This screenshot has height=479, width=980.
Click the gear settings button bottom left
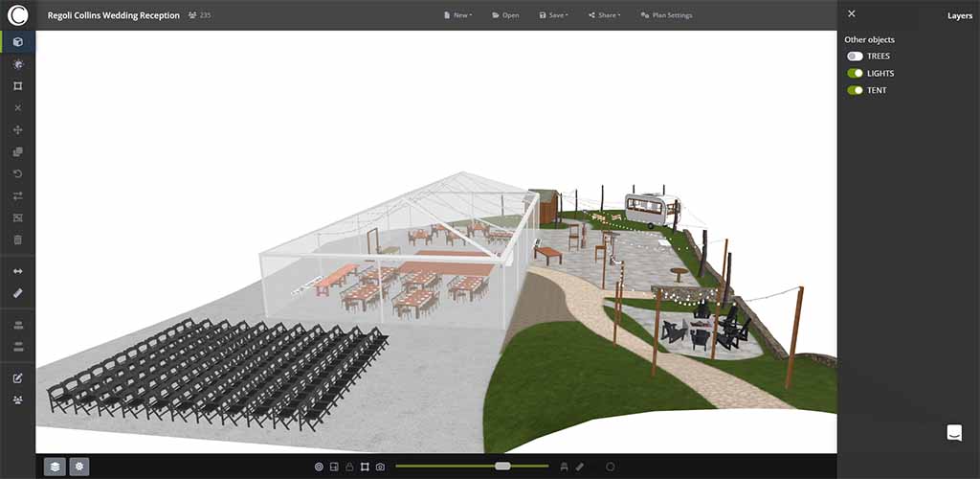pos(79,467)
